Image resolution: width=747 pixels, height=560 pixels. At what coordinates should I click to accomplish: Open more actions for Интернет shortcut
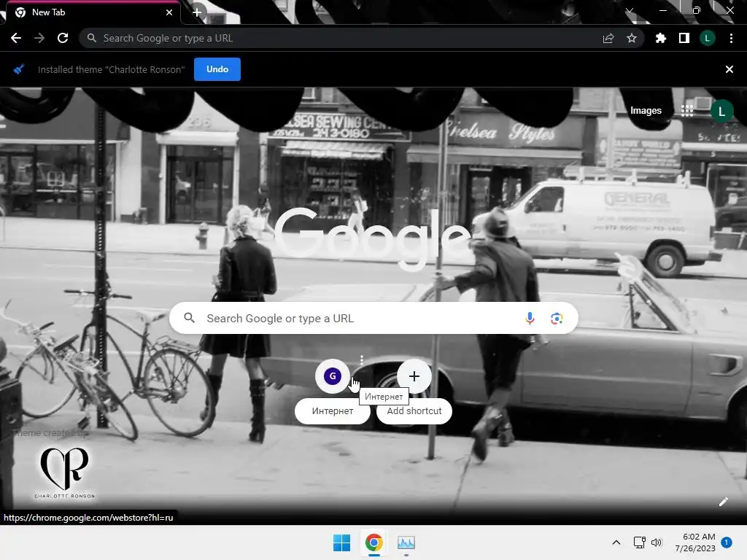tap(362, 360)
